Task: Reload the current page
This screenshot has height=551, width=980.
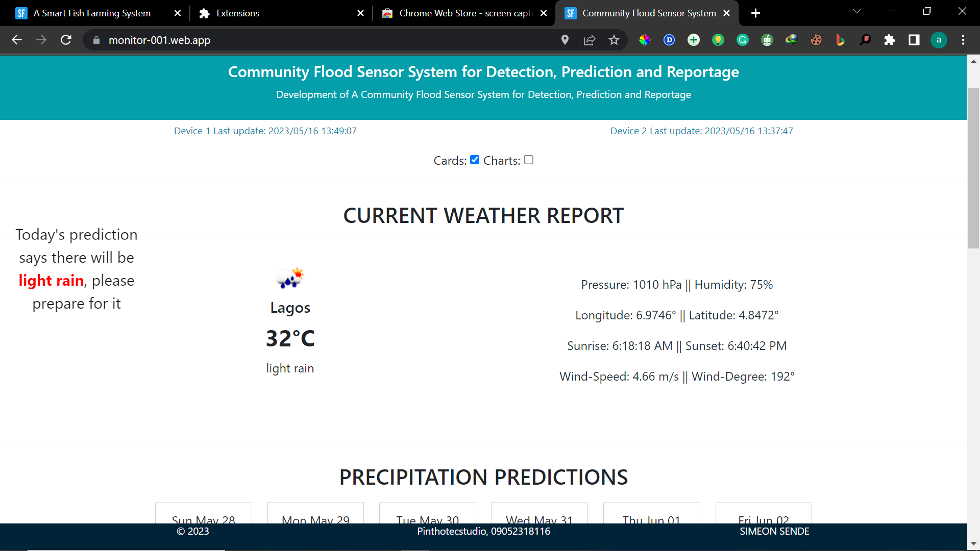Action: (x=66, y=40)
